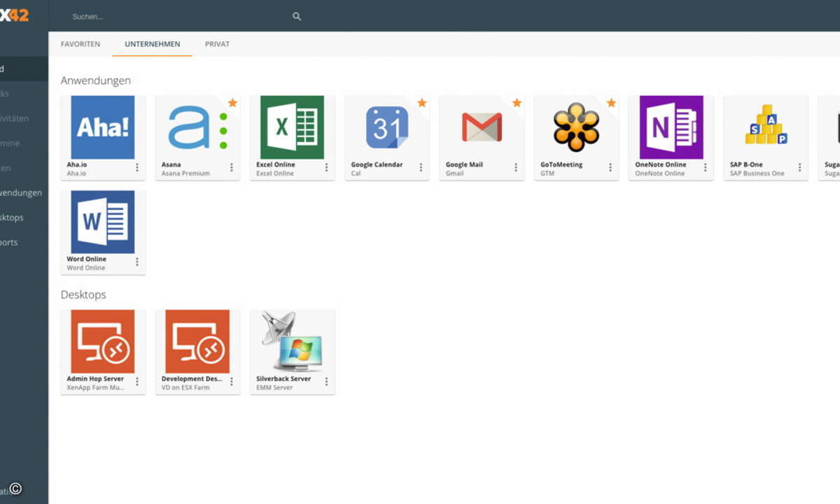Click the 'VD on ESX Farm' subtitle

[x=185, y=388]
